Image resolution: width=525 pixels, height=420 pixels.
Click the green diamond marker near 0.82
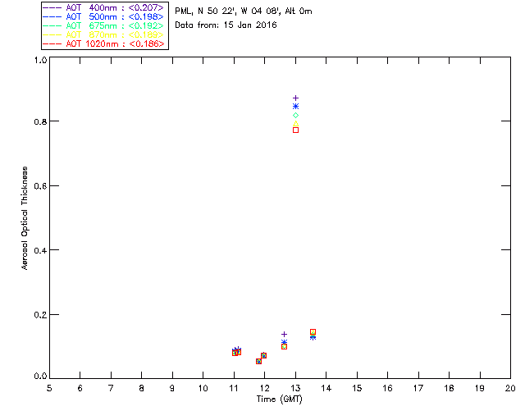[x=295, y=115]
